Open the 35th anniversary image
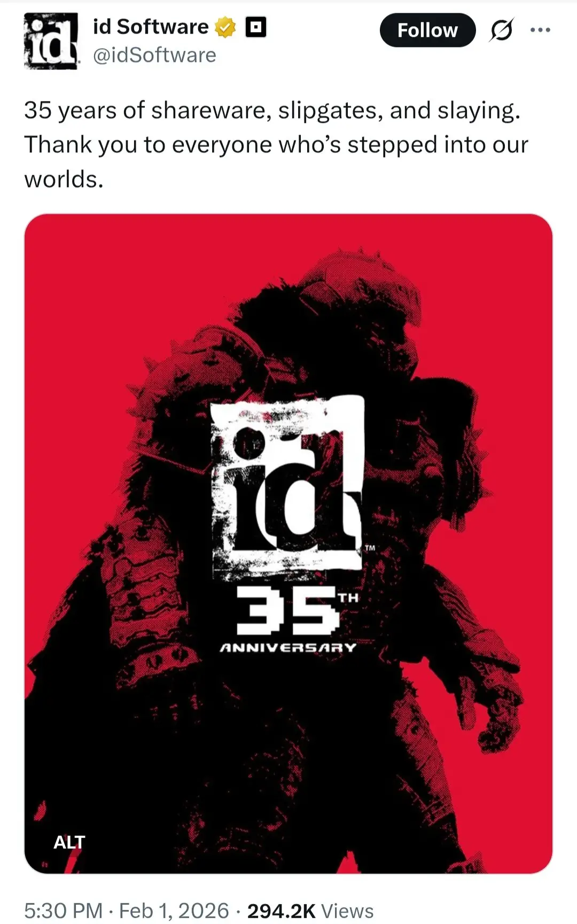The width and height of the screenshot is (577, 924). (288, 543)
